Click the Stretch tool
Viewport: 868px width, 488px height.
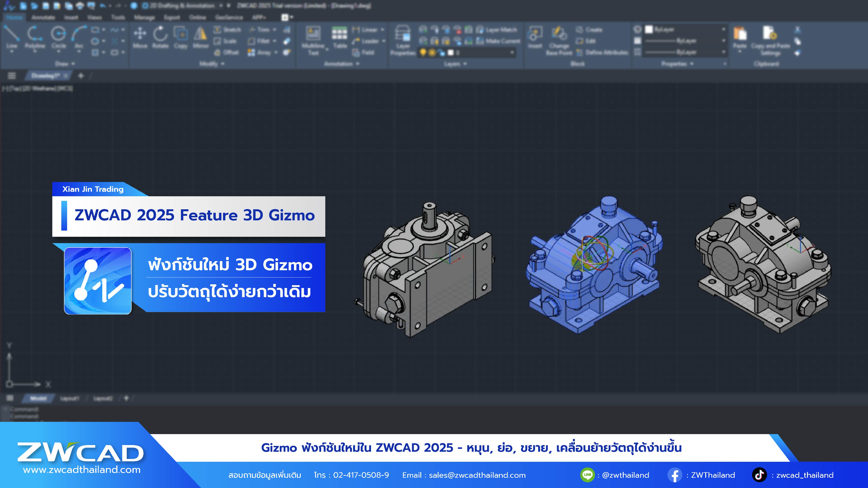(227, 30)
